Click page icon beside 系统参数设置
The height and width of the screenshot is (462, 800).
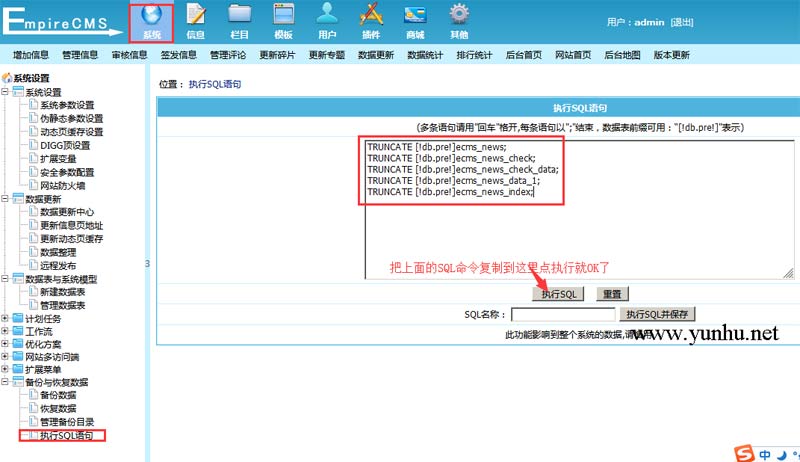coord(34,105)
